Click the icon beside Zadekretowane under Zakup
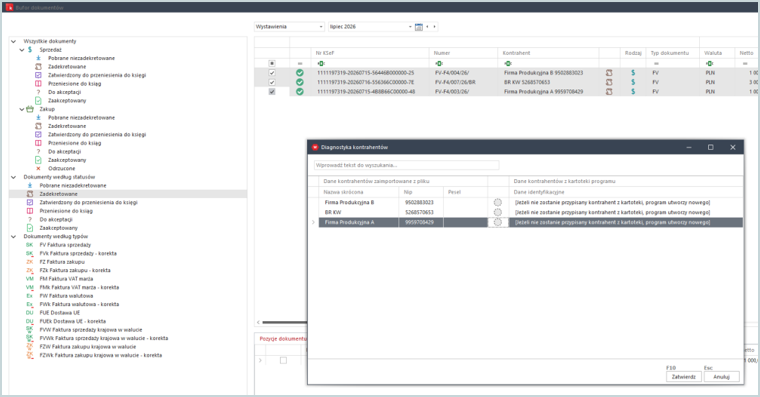This screenshot has width=760, height=397. tap(38, 126)
